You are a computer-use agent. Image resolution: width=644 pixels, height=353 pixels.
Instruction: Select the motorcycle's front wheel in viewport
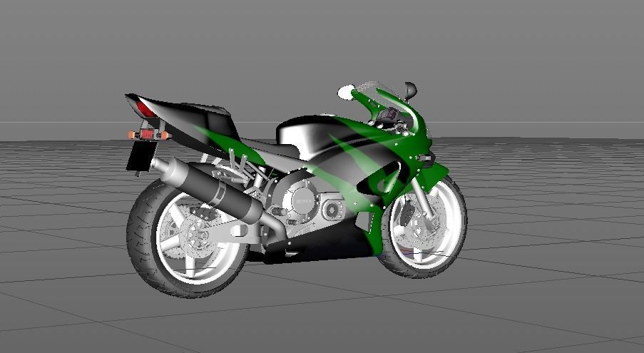(x=423, y=227)
